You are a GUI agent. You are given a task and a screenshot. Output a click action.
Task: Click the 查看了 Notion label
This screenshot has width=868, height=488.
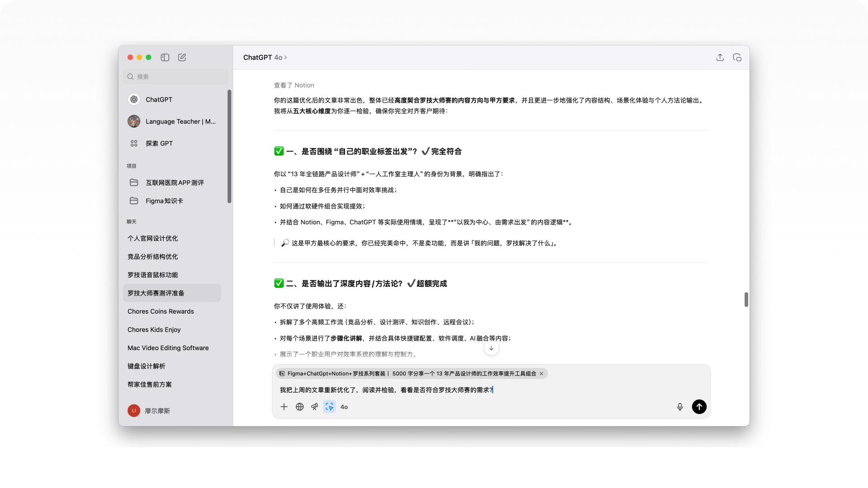click(294, 85)
